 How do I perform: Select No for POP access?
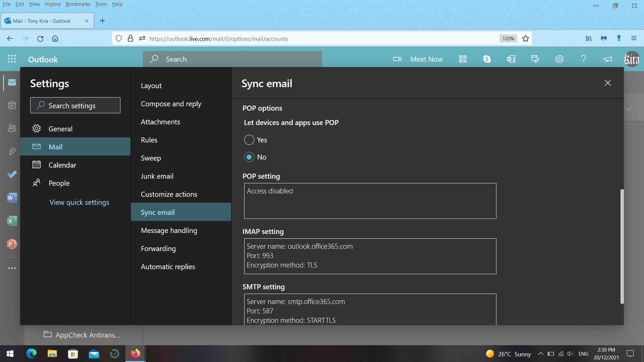point(249,157)
